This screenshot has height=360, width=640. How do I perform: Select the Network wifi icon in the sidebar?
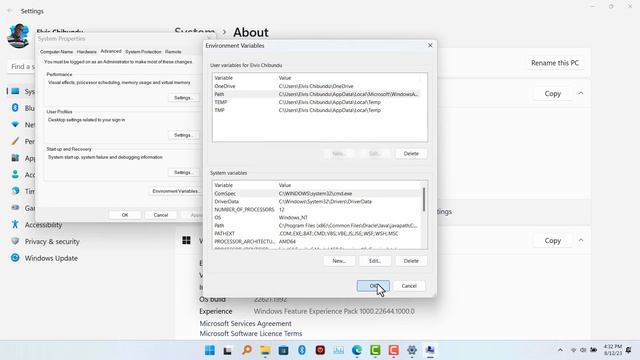[x=15, y=124]
